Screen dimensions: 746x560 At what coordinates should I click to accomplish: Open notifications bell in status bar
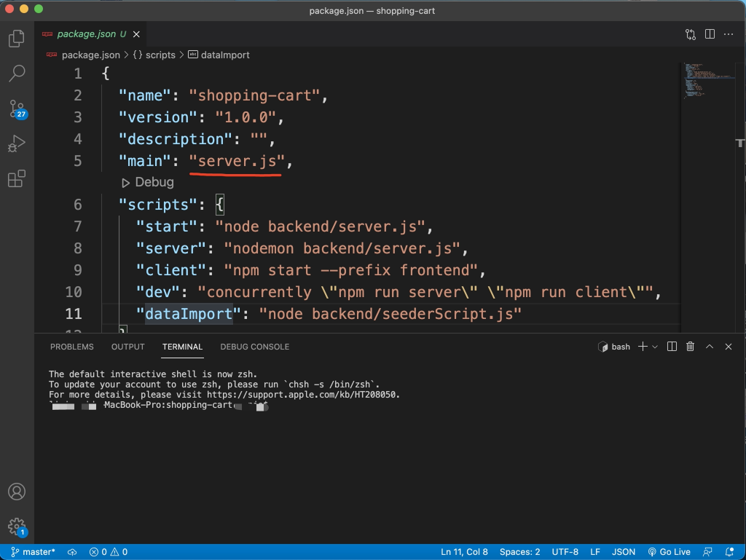pyautogui.click(x=729, y=552)
